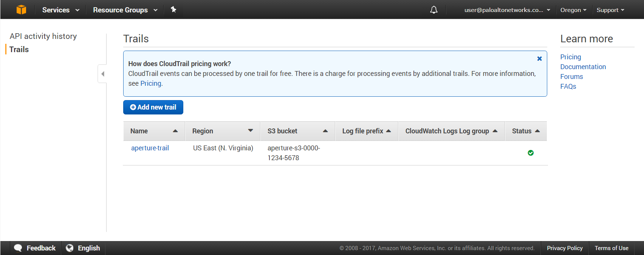This screenshot has height=255, width=644.
Task: Collapse the left navigation panel arrow
Action: (x=102, y=74)
